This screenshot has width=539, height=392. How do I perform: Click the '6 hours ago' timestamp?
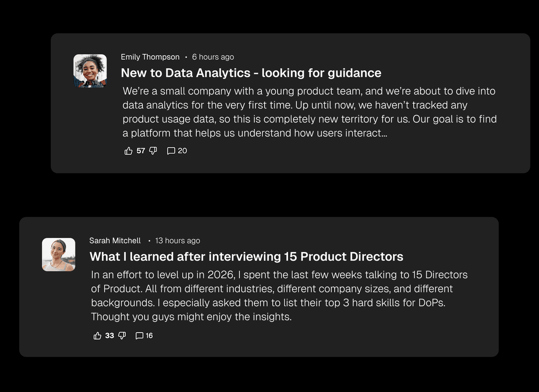tap(213, 57)
